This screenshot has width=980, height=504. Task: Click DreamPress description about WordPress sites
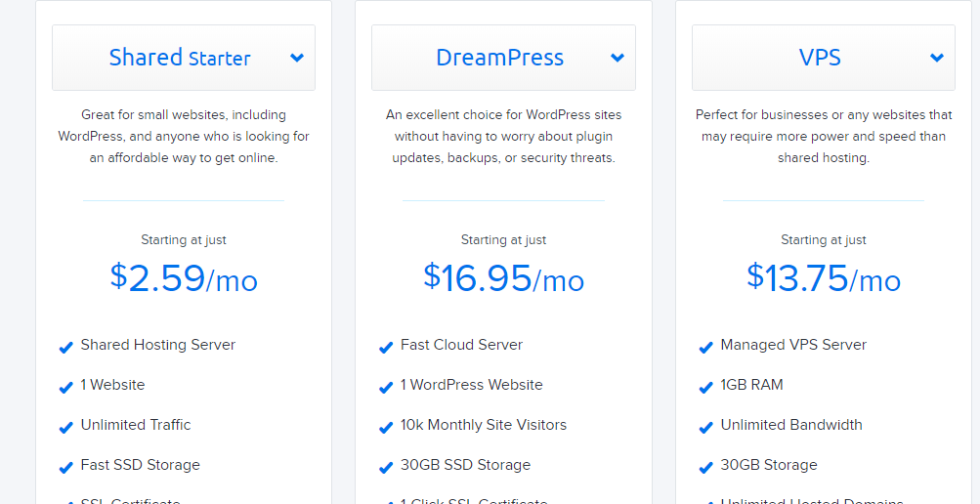click(504, 137)
